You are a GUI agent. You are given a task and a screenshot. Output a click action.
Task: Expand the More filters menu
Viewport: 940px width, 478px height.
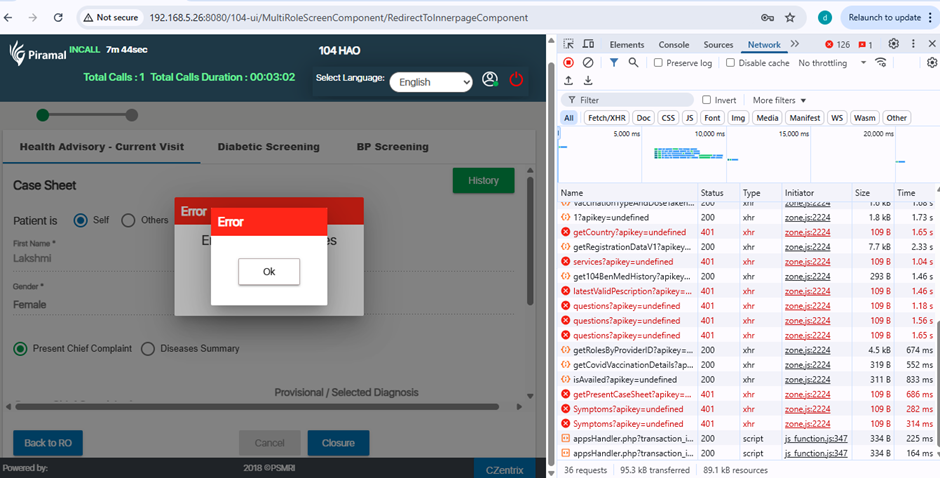pyautogui.click(x=779, y=100)
